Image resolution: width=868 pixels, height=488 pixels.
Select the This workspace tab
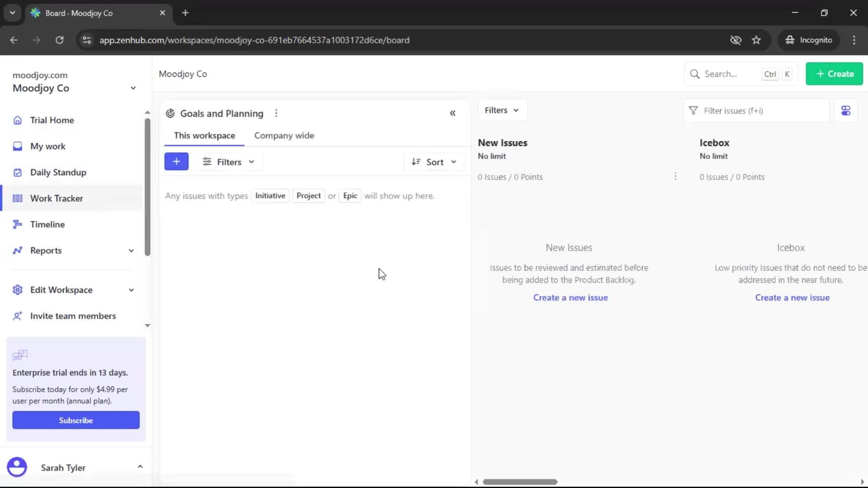(x=204, y=135)
